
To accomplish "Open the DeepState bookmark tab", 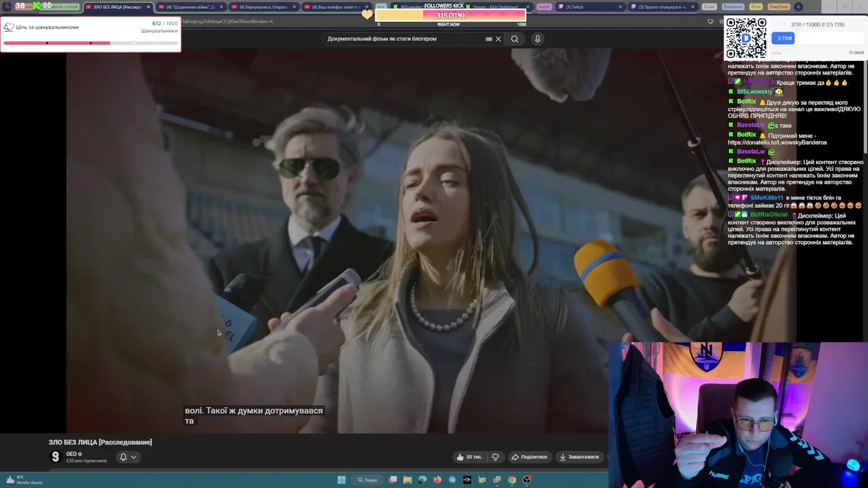I will tap(778, 7).
